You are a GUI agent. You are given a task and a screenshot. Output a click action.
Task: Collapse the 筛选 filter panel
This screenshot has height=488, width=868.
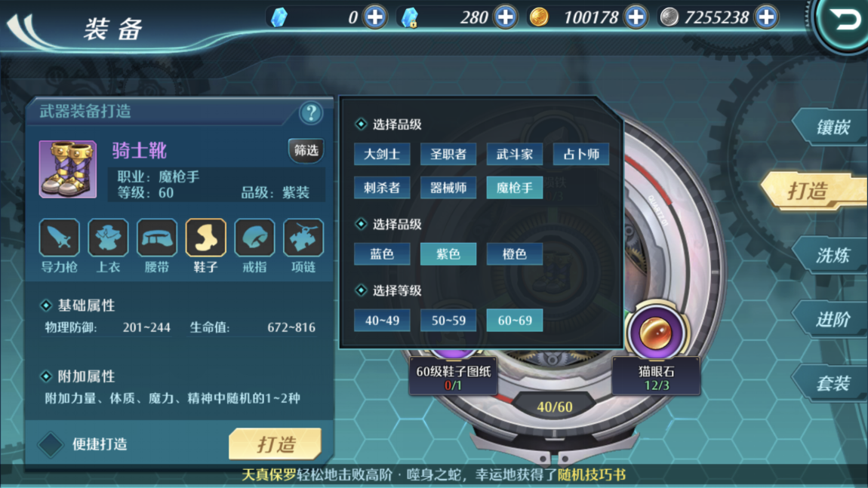point(306,151)
